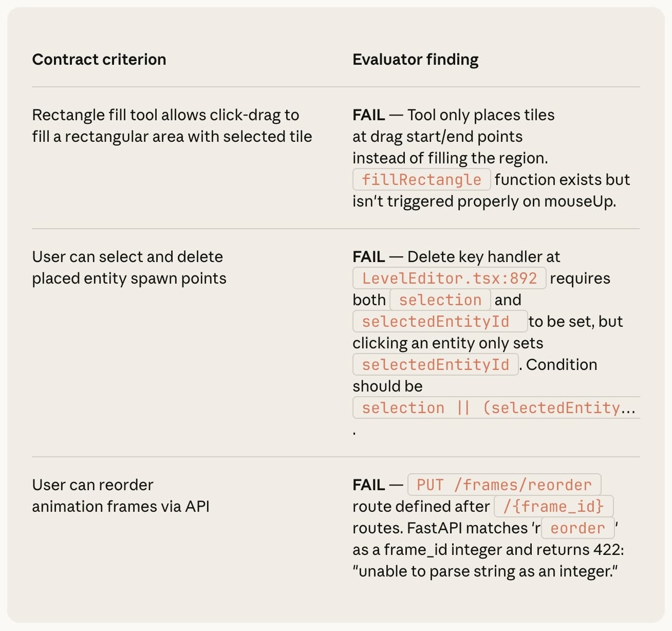672x631 pixels.
Task: Click 'User can reorder animation frames via API'
Action: click(121, 496)
